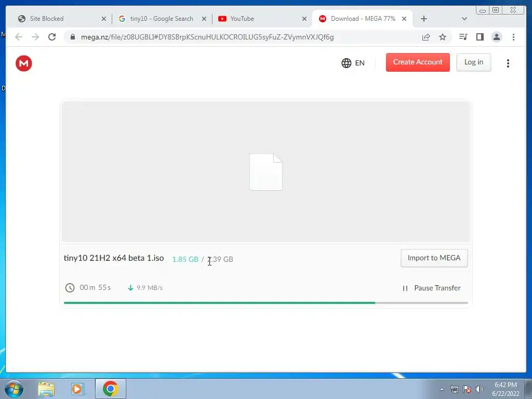Image resolution: width=532 pixels, height=399 pixels.
Task: Click the taskbar clock 6:42 PM
Action: [x=506, y=389]
